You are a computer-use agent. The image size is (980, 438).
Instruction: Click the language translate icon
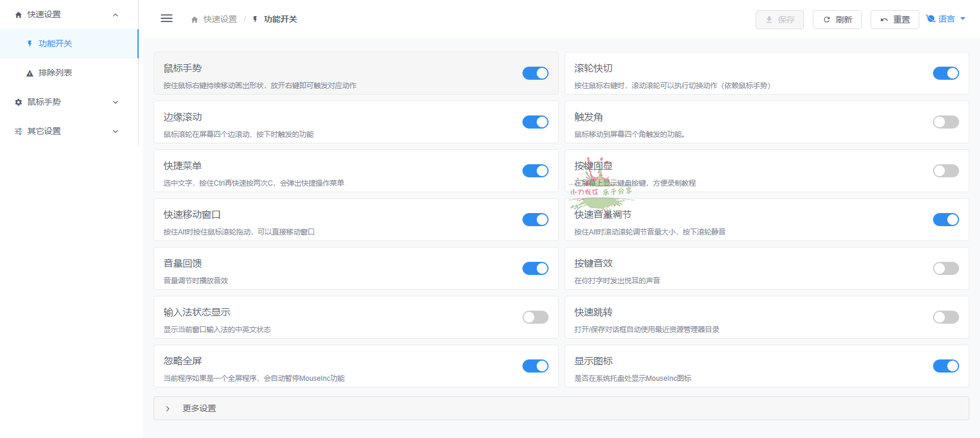[931, 19]
